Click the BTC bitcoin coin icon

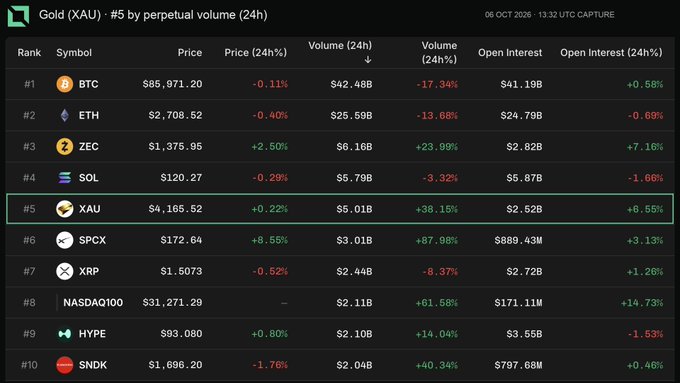[65, 84]
